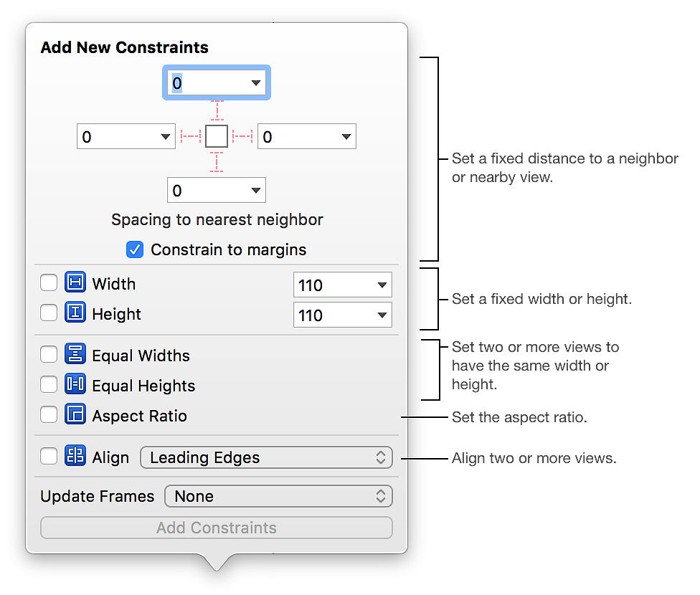Toggle the top spacing strut
This screenshot has height=595, width=700.
point(217,110)
